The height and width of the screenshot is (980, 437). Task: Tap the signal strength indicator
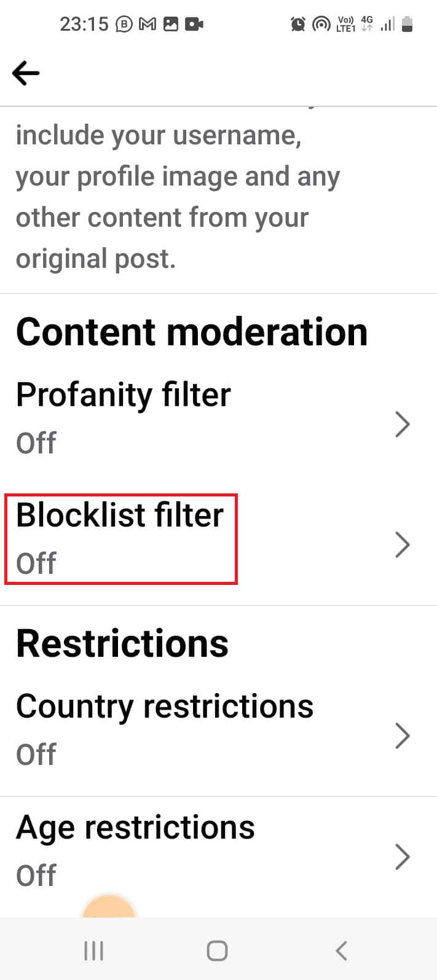tap(387, 23)
